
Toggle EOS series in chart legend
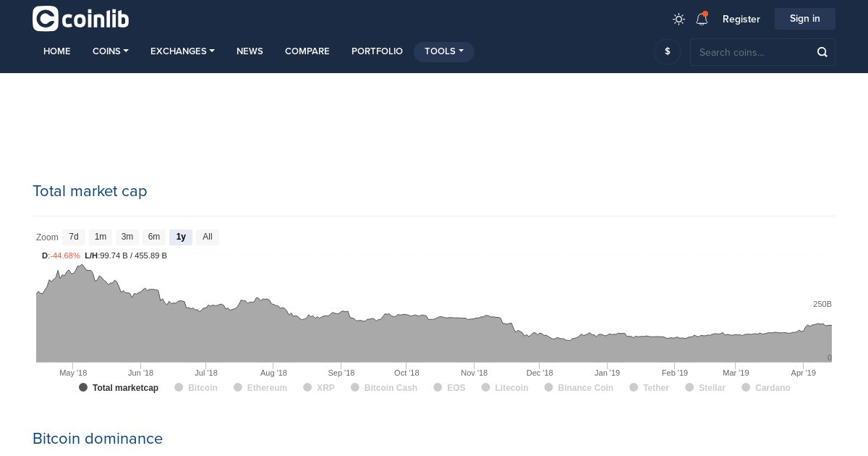tap(449, 388)
